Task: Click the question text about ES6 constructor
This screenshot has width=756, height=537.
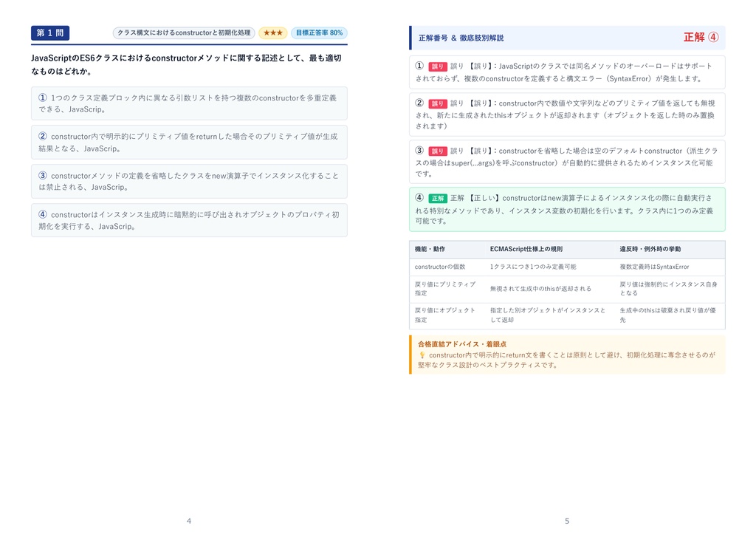Action: coord(187,64)
